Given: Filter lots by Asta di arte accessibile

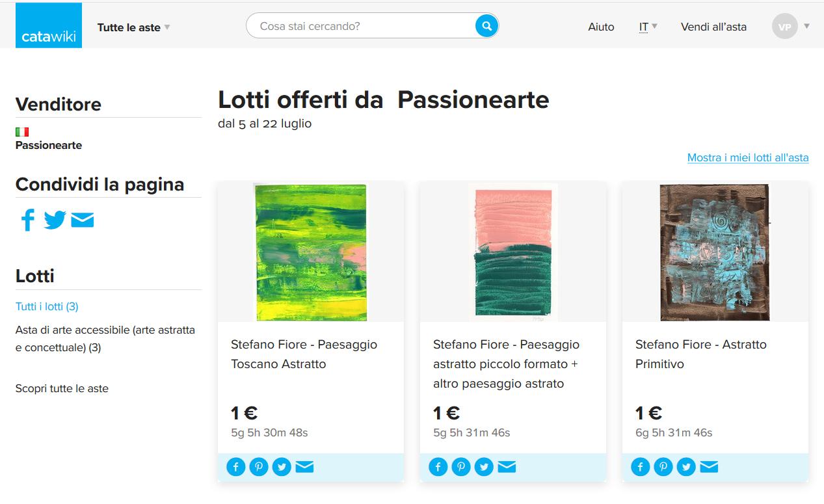Looking at the screenshot, I should coord(105,338).
